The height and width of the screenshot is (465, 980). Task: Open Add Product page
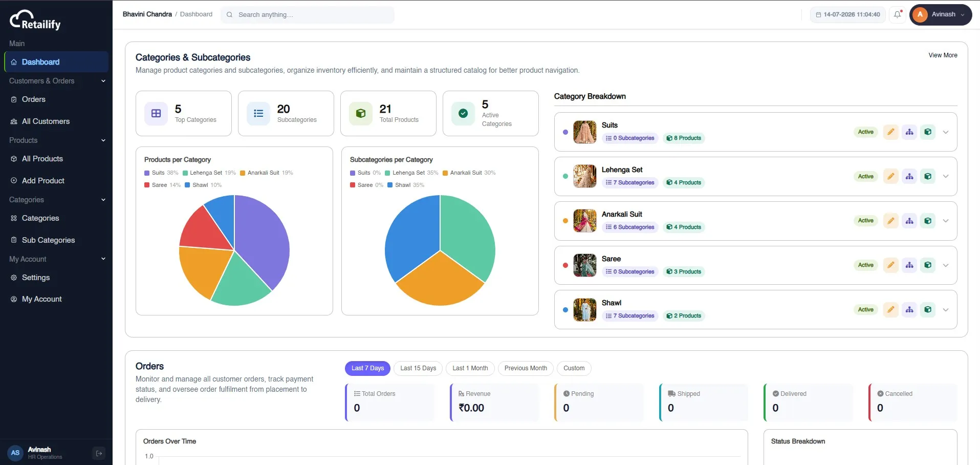56,181
